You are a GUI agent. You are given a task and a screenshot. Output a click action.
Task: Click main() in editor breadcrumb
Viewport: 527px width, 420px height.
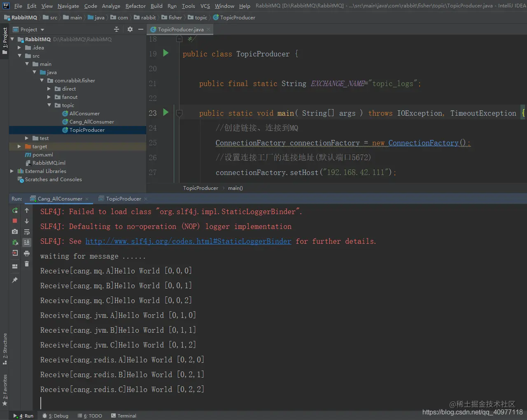pyautogui.click(x=235, y=188)
